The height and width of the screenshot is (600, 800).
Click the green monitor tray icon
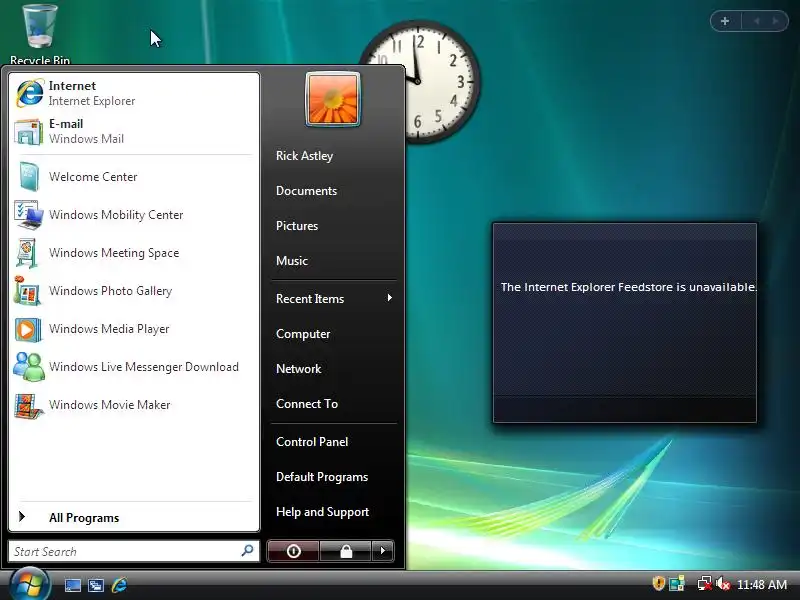[x=677, y=583]
